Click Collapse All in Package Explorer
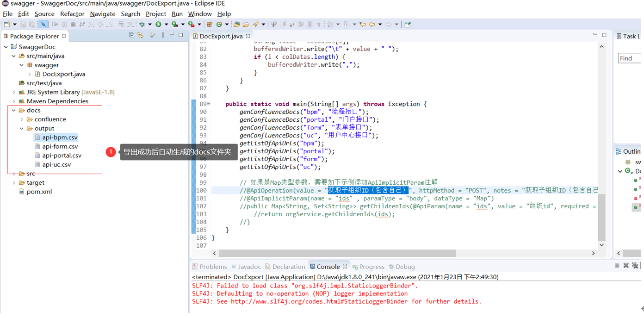644x318 pixels. click(131, 36)
